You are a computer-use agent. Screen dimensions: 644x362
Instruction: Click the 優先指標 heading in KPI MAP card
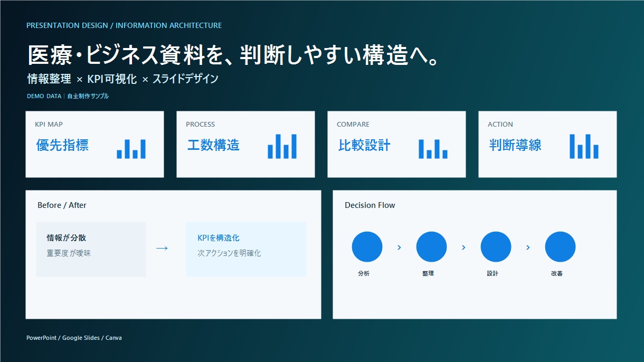62,145
